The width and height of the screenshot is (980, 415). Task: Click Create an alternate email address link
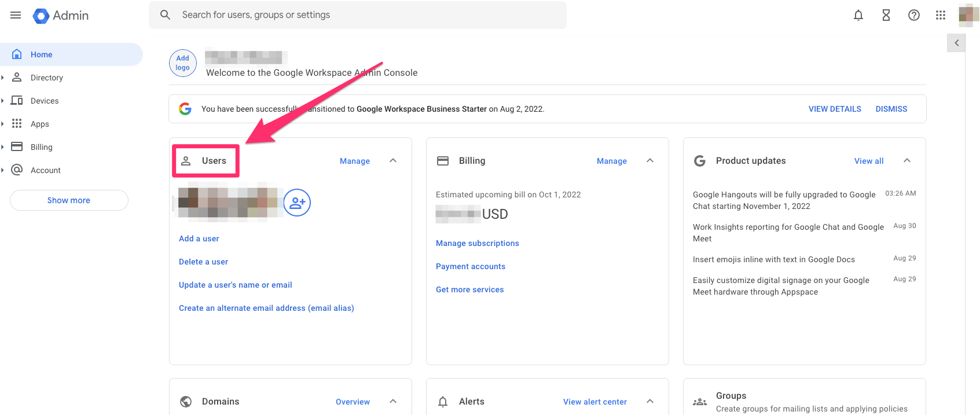266,308
